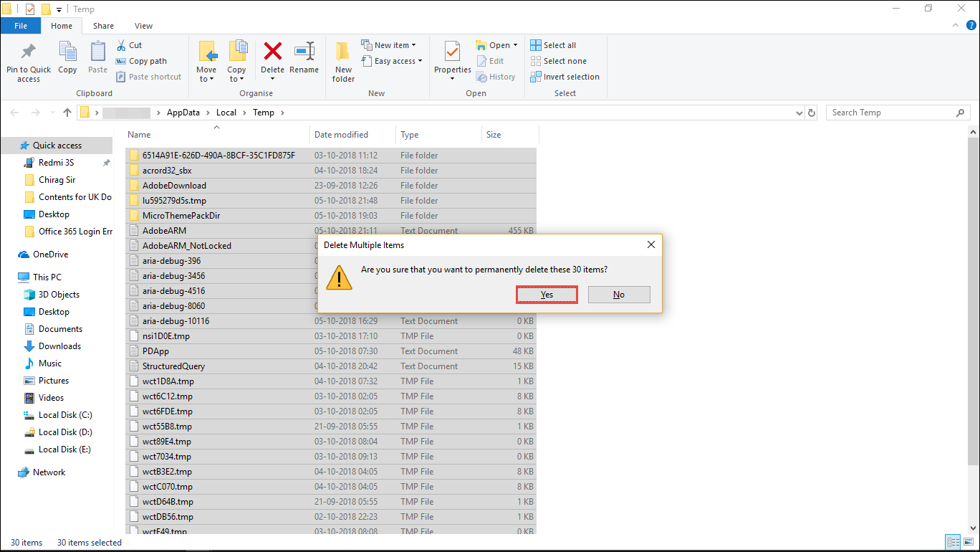Viewport: 980px width, 552px height.
Task: Open Redmi 3S in navigation pane
Action: 56,163
